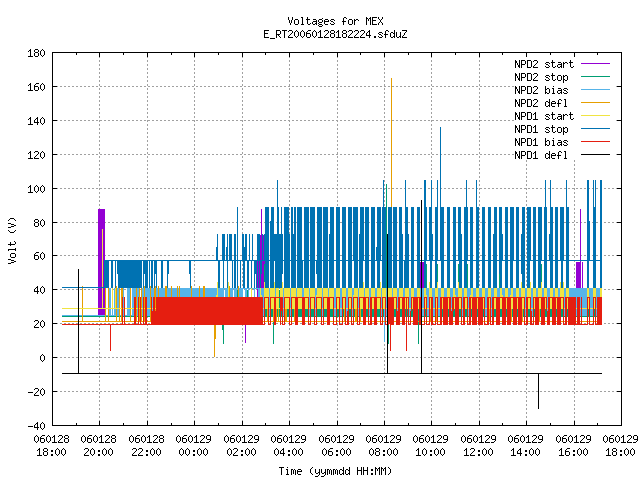Click the y-axis tick value -40
Image resolution: width=640 pixels, height=480 pixels.
pos(36,426)
